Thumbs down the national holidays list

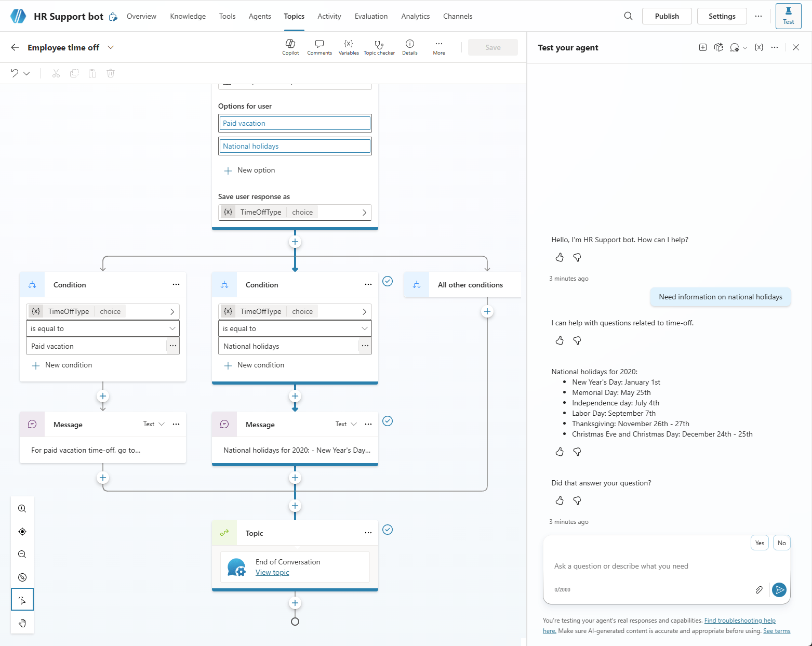point(577,452)
